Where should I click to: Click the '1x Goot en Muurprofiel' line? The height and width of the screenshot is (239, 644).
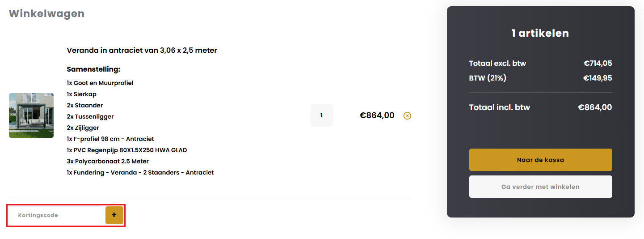click(x=100, y=83)
